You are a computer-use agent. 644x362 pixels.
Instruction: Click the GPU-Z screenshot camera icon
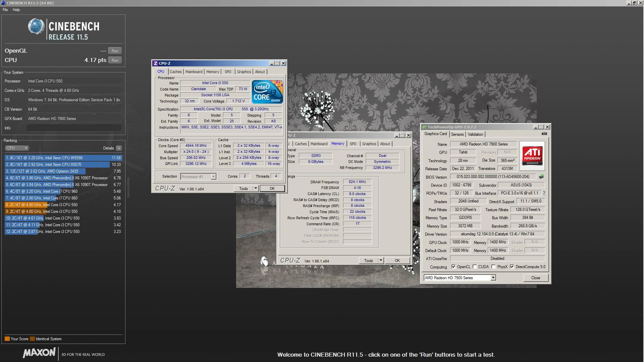[544, 134]
